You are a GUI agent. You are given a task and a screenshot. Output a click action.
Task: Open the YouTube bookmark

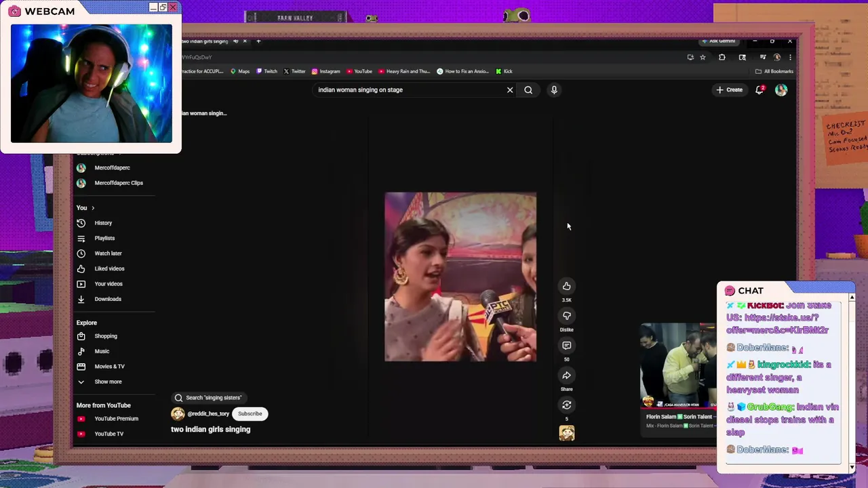[359, 71]
